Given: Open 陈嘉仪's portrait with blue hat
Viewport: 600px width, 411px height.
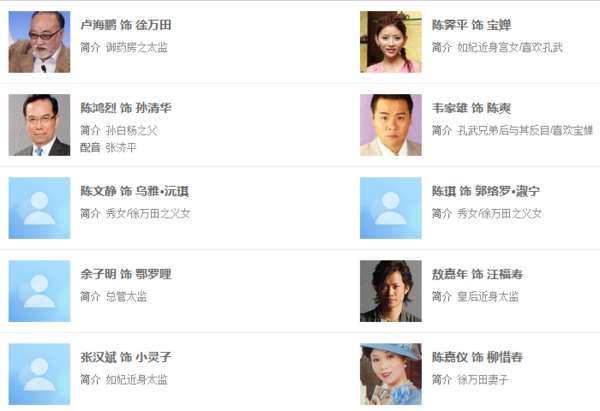Looking at the screenshot, I should (391, 374).
